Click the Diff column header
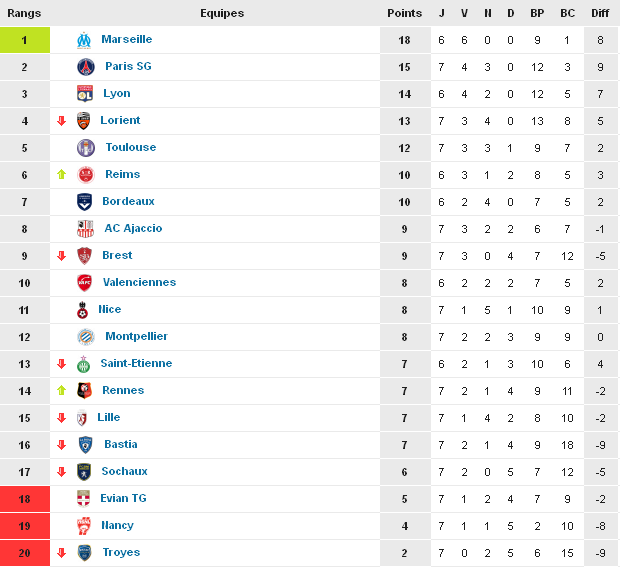This screenshot has width=620, height=569. pos(599,14)
